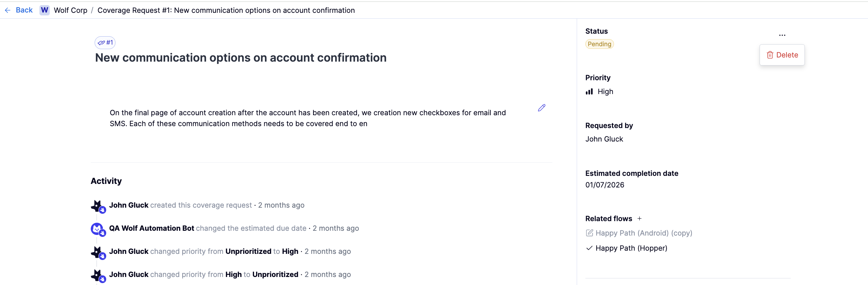Click the plus icon beside Related flows
This screenshot has width=868, height=285.
point(639,219)
